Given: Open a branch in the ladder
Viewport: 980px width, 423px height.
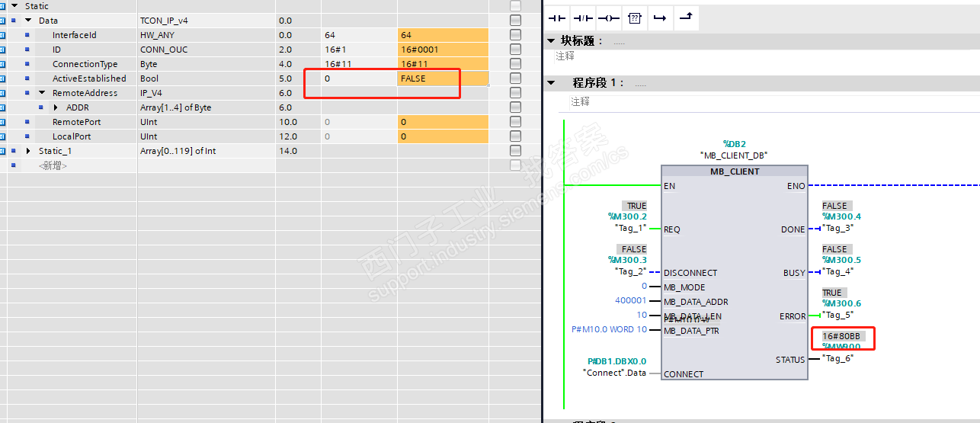Looking at the screenshot, I should [660, 18].
